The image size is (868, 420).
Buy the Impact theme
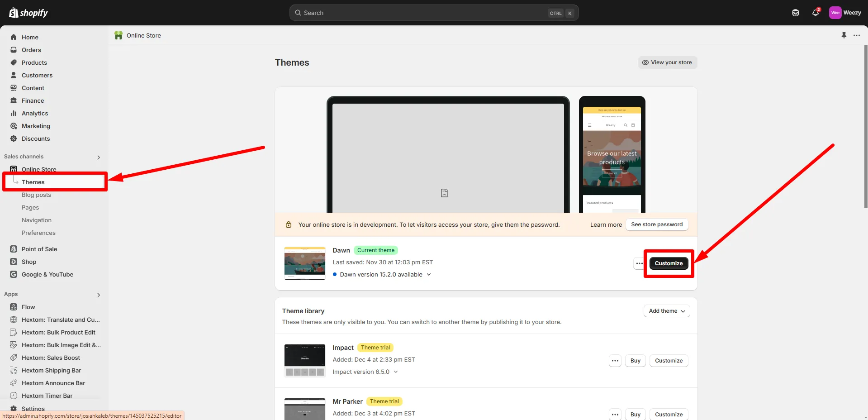coord(636,361)
